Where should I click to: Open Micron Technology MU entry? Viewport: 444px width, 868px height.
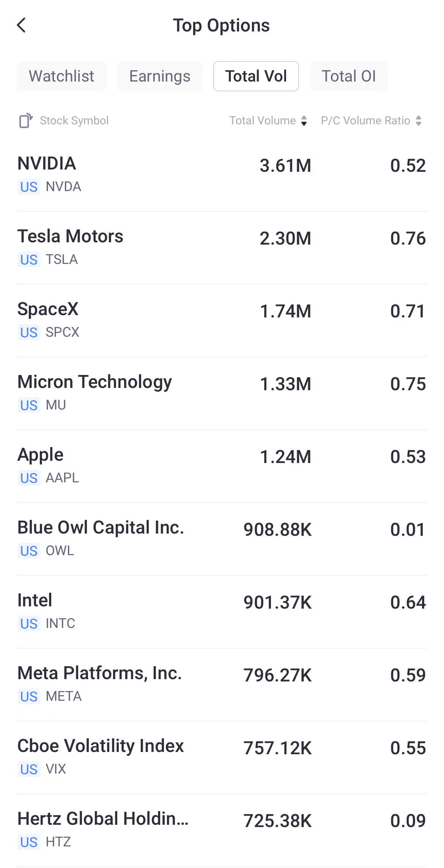pyautogui.click(x=222, y=393)
